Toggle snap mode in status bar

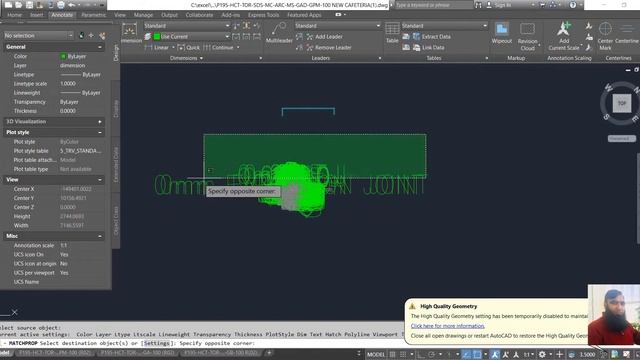point(403,355)
